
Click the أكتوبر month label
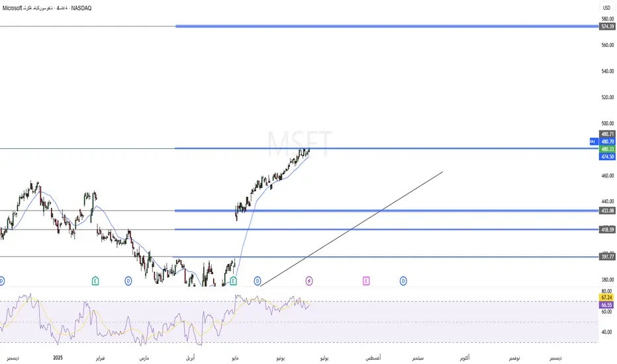tap(465, 358)
